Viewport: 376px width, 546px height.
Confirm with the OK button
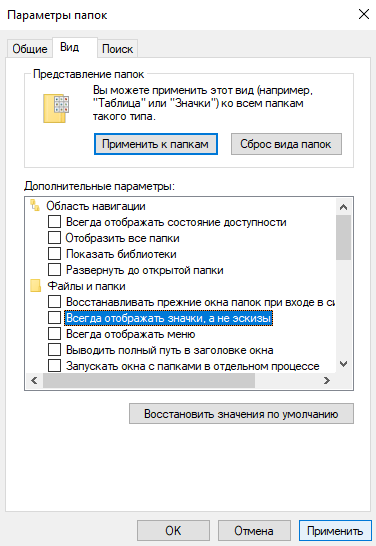click(173, 531)
